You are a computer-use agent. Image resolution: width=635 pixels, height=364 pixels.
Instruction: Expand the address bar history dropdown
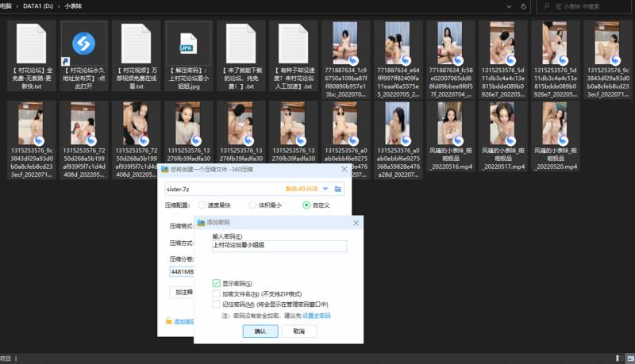tap(509, 6)
